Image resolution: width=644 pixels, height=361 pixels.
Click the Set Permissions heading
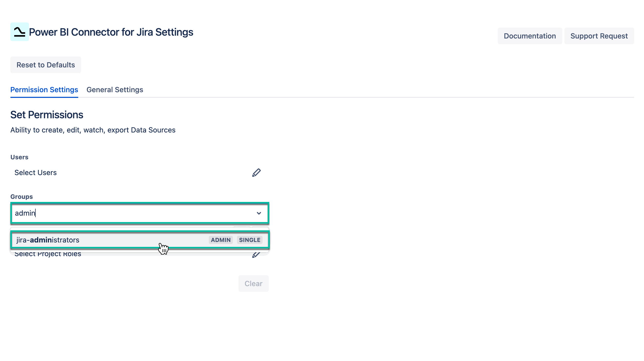tap(47, 115)
